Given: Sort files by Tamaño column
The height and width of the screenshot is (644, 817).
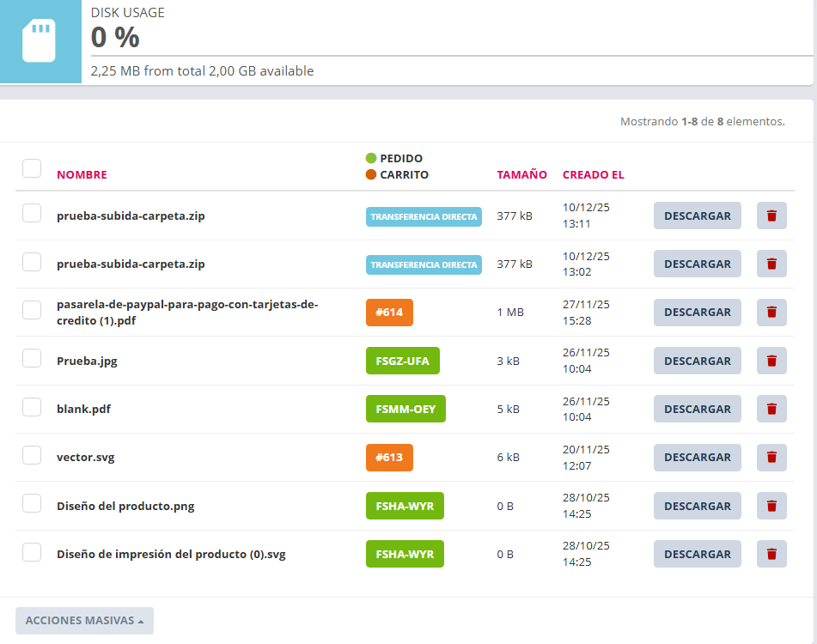Looking at the screenshot, I should click(x=521, y=174).
